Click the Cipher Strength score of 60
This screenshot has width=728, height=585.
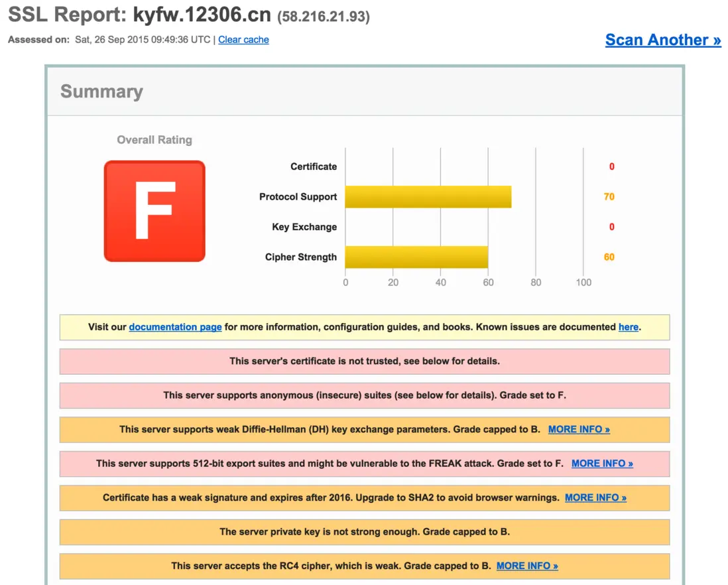(x=609, y=257)
